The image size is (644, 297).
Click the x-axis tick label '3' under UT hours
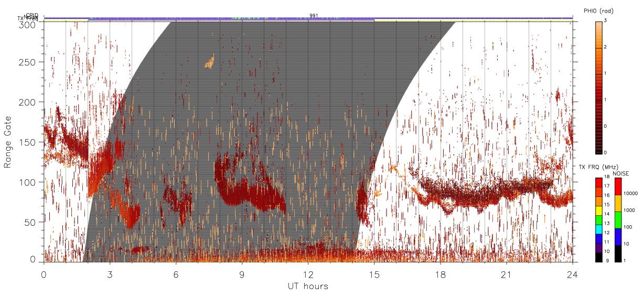pyautogui.click(x=110, y=274)
